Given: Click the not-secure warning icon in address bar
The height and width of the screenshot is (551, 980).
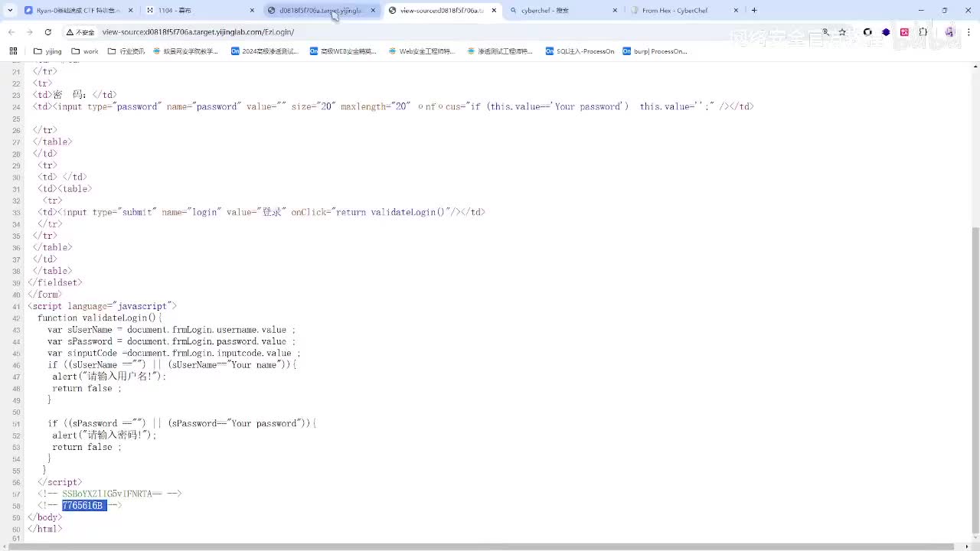Looking at the screenshot, I should tap(80, 32).
